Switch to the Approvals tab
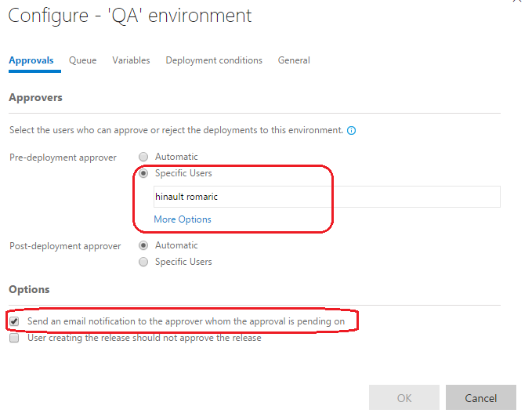 pyautogui.click(x=31, y=60)
